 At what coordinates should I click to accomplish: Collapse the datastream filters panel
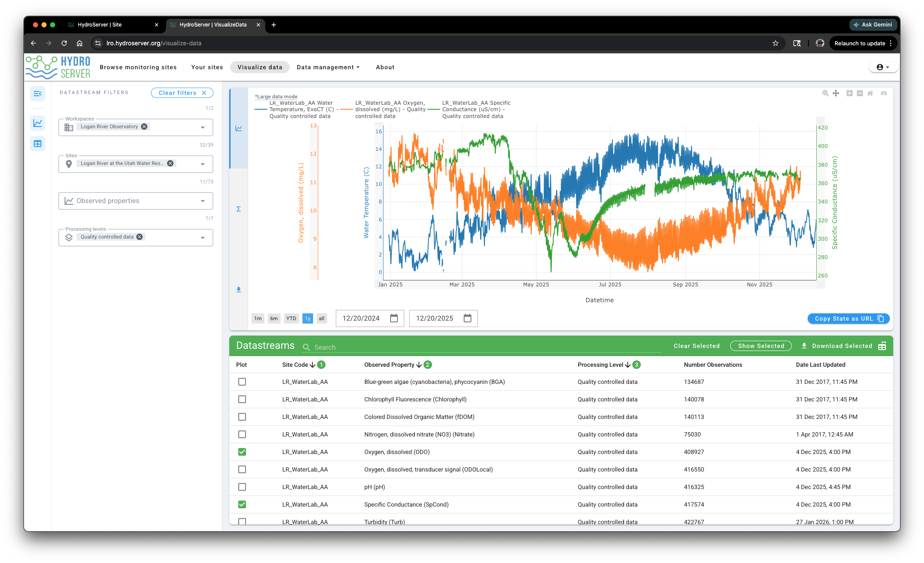tap(38, 94)
